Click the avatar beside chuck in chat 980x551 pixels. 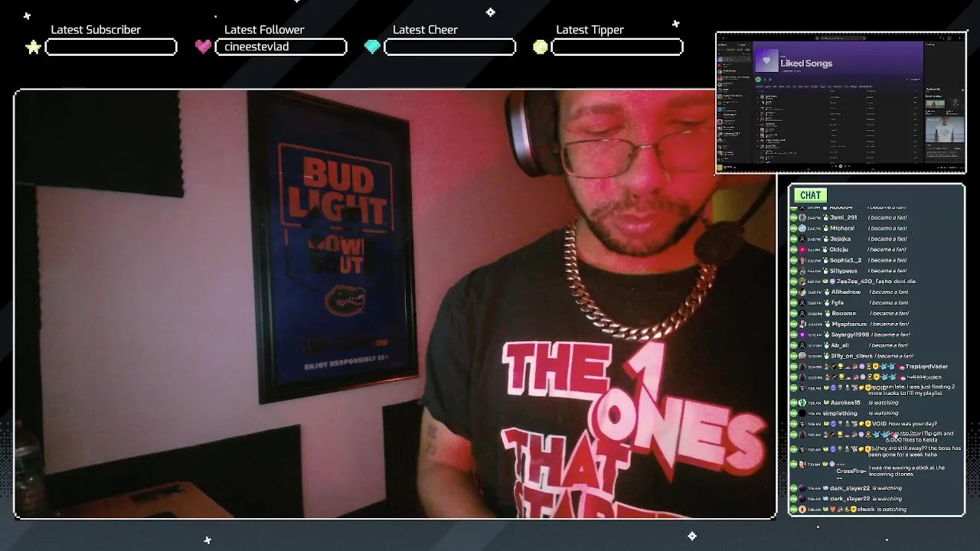pos(802,509)
